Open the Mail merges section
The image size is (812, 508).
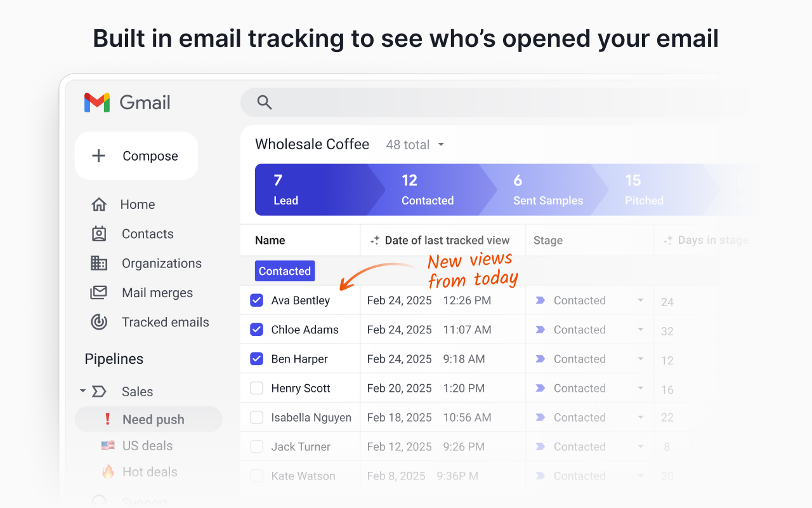(157, 292)
